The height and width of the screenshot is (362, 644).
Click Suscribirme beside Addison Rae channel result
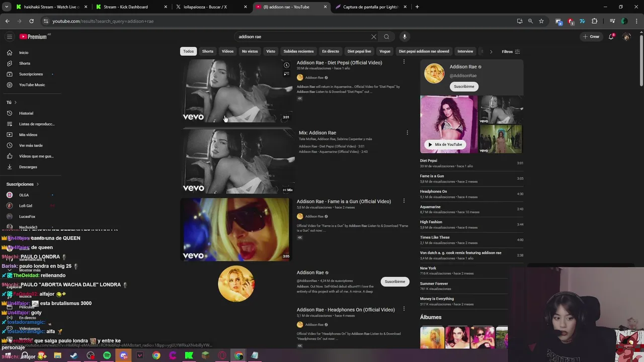tap(395, 282)
